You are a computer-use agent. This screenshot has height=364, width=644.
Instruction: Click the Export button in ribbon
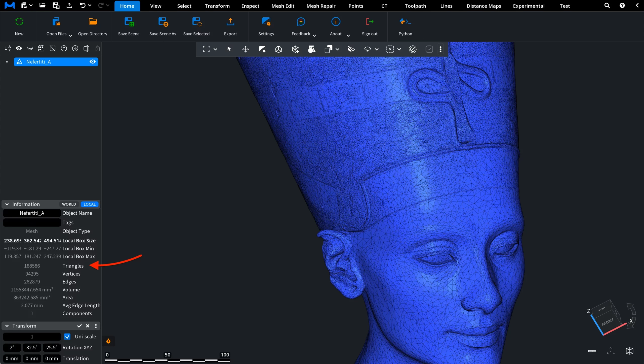[230, 26]
